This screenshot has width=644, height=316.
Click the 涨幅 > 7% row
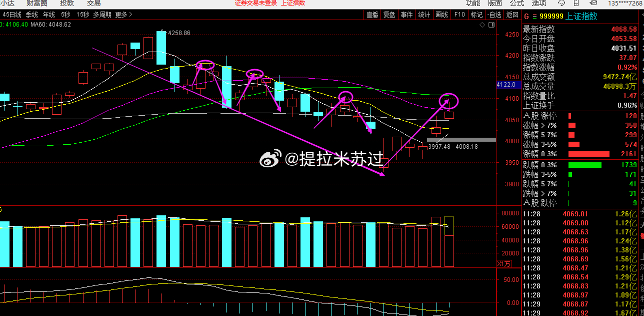pyautogui.click(x=580, y=125)
